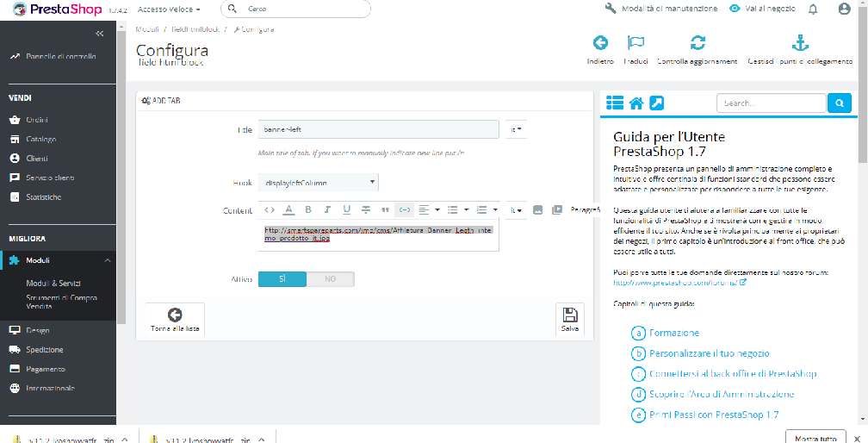868x443 pixels.
Task: Open the notifications bell icon
Action: pyautogui.click(x=813, y=9)
